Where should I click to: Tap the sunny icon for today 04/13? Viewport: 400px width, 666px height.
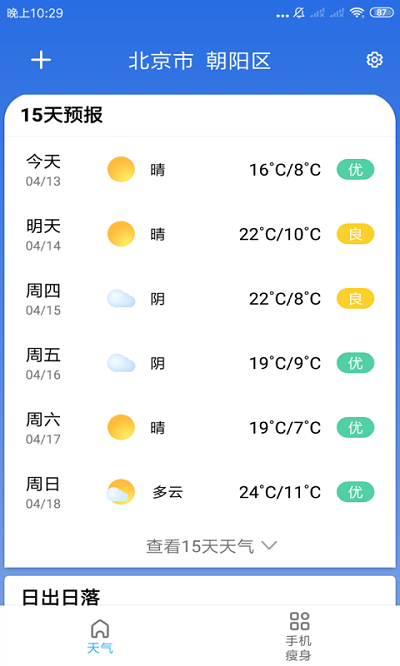pos(121,169)
